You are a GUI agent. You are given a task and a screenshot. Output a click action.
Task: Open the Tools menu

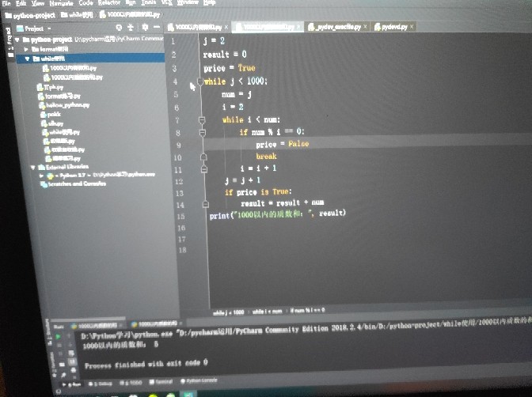pos(149,2)
